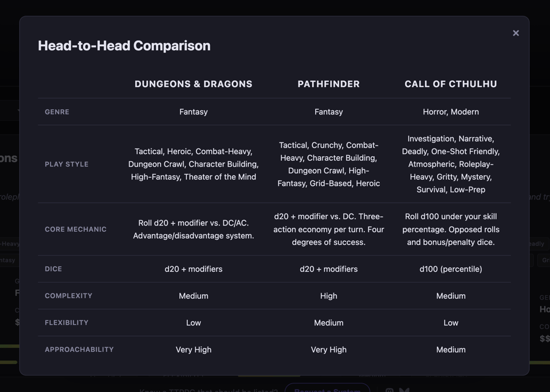Select the Call of Cthulhu column header
Viewport: 550px width, 392px height.
point(450,84)
